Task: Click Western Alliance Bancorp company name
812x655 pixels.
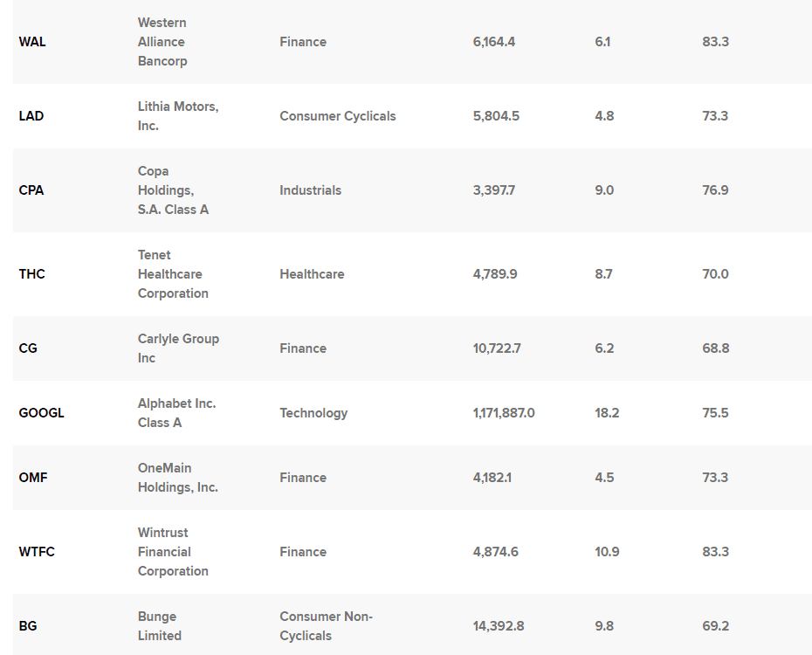Action: (162, 42)
